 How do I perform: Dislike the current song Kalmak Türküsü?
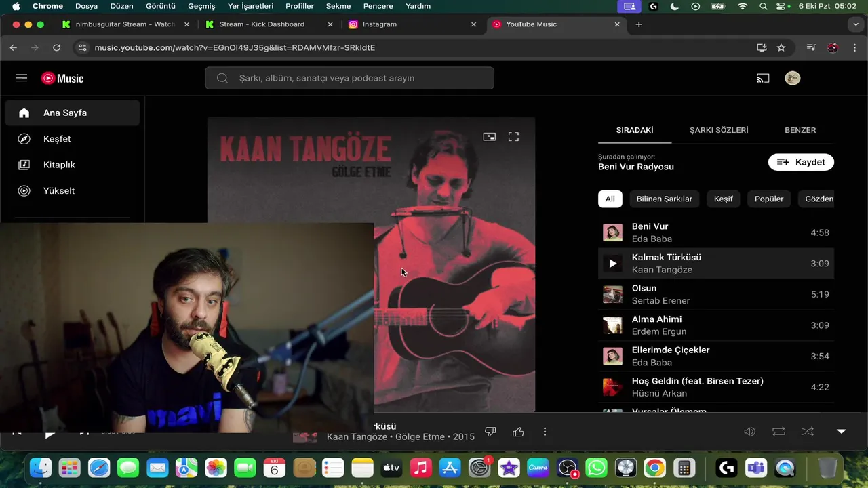490,432
